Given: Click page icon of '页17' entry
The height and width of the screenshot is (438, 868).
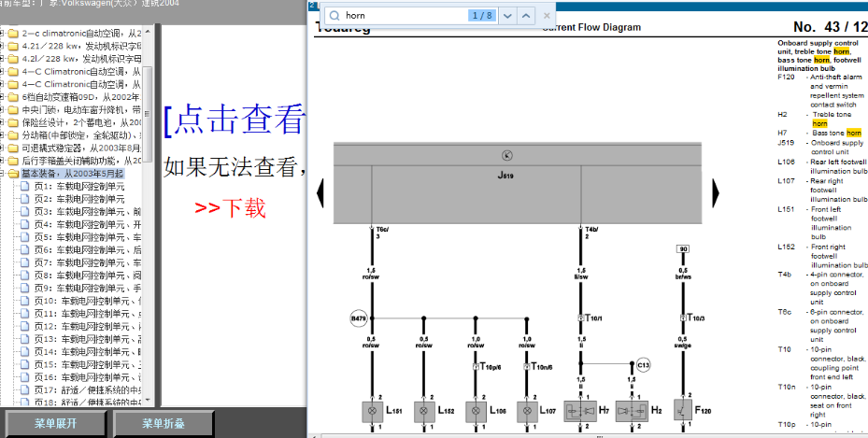Looking at the screenshot, I should point(25,389).
